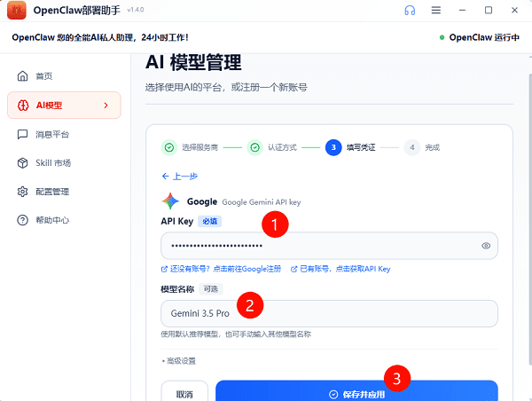
Task: Click the completed 选择服务商 step check
Action: pyautogui.click(x=169, y=147)
